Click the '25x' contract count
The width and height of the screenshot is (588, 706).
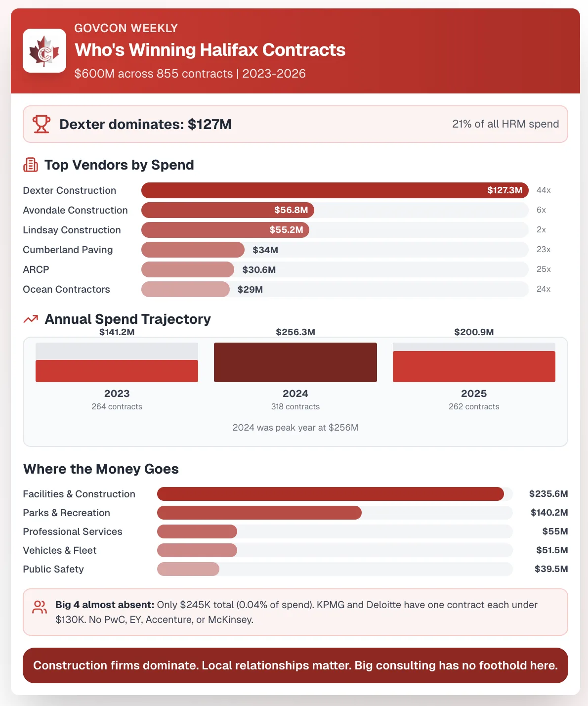[x=544, y=269]
